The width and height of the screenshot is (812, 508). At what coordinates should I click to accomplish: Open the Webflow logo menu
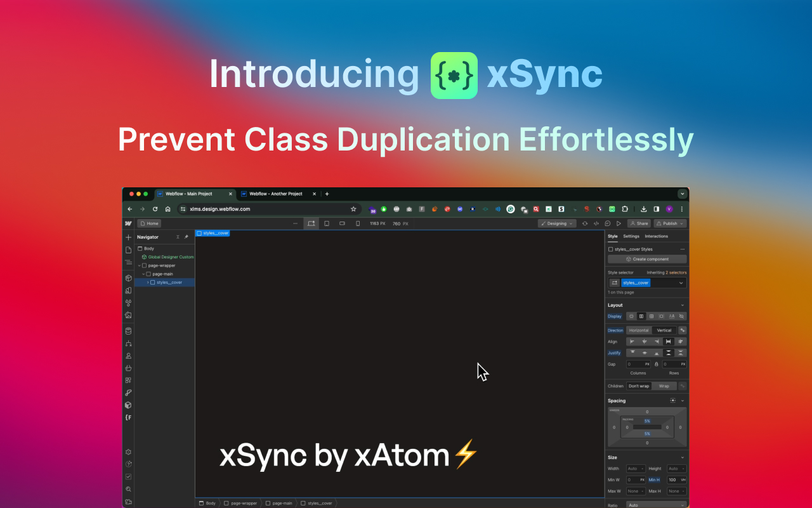tap(128, 224)
